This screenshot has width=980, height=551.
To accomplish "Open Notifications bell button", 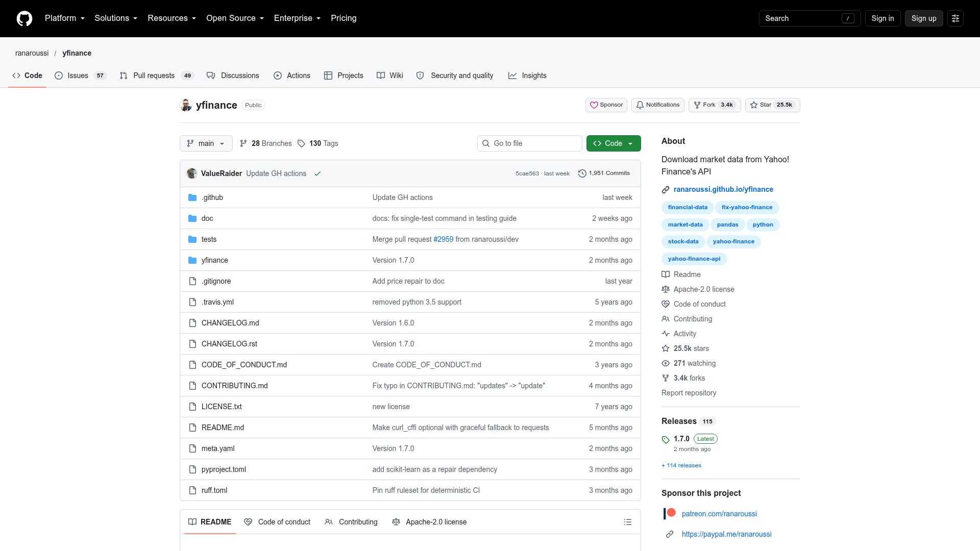I will (x=658, y=105).
